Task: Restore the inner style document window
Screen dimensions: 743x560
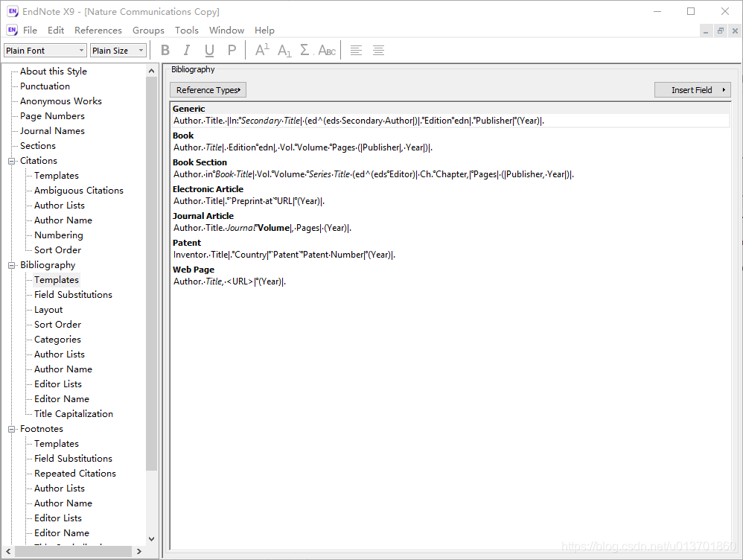Action: point(720,31)
